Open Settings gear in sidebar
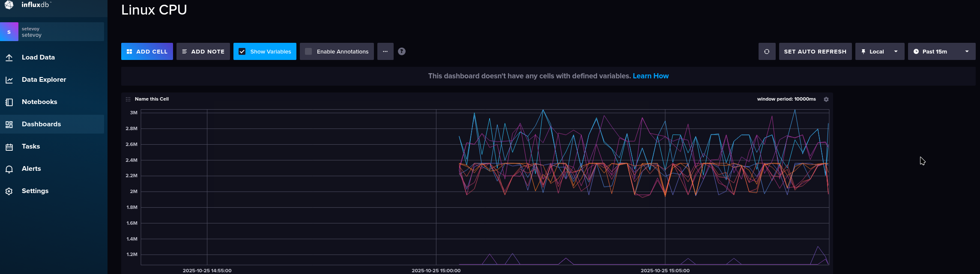Image resolution: width=980 pixels, height=274 pixels. click(9, 191)
